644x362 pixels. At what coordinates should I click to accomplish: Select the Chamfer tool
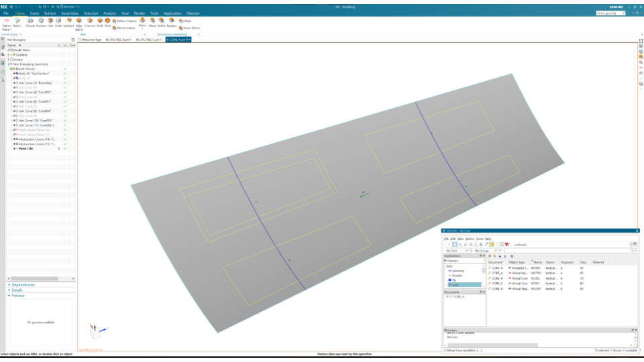(90, 21)
